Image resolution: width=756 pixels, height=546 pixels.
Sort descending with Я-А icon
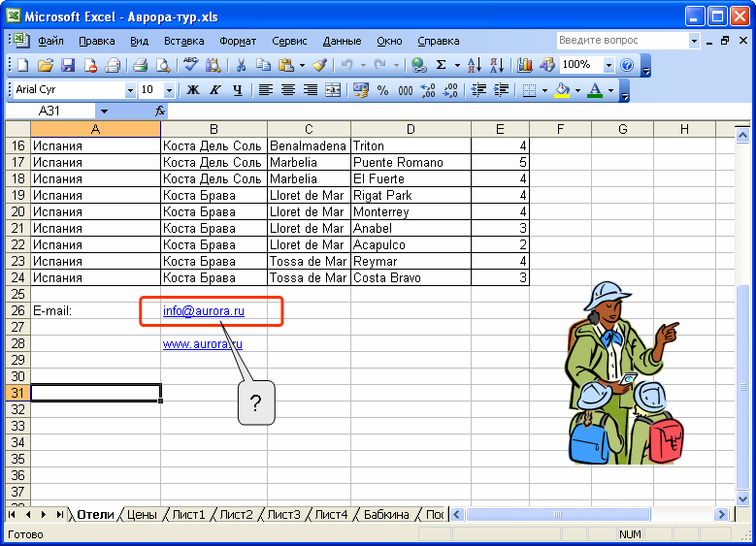point(497,65)
